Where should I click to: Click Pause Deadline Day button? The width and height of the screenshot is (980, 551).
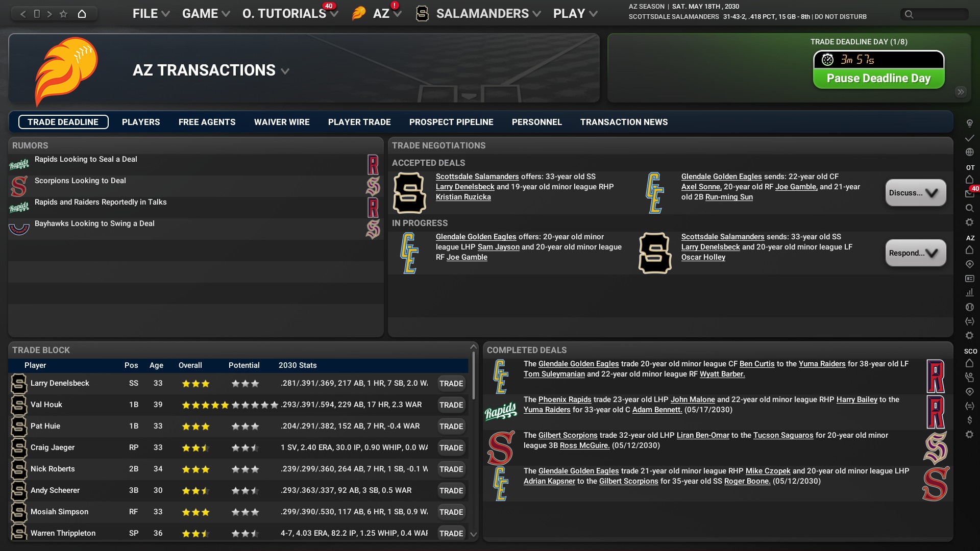pos(878,78)
